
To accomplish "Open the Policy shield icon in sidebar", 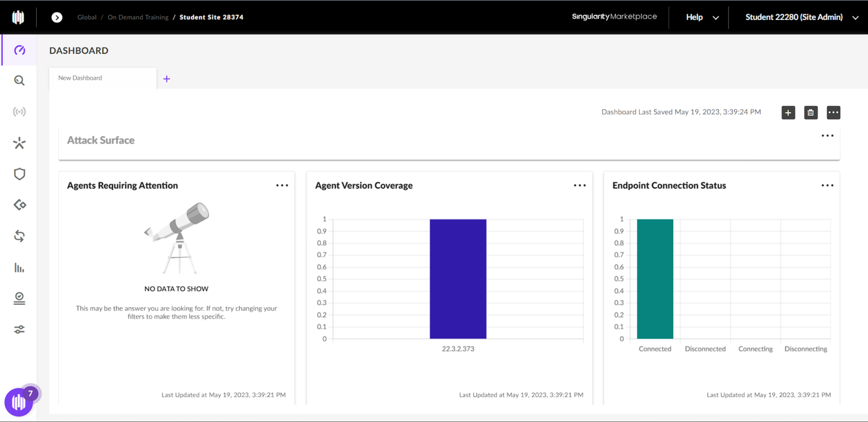I will click(19, 174).
